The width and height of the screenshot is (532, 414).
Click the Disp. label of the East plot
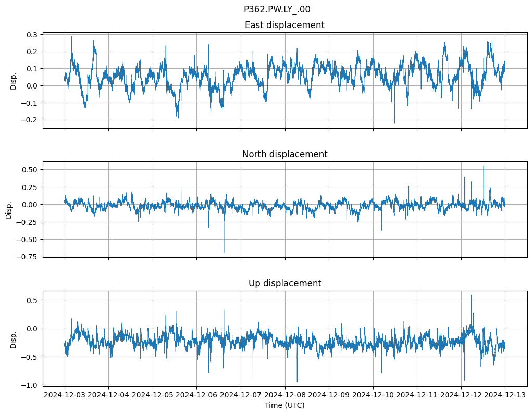coord(14,80)
